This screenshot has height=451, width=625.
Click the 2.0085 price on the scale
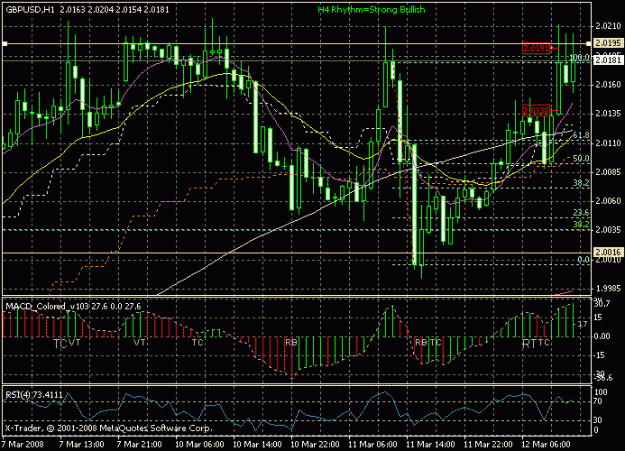(x=608, y=172)
